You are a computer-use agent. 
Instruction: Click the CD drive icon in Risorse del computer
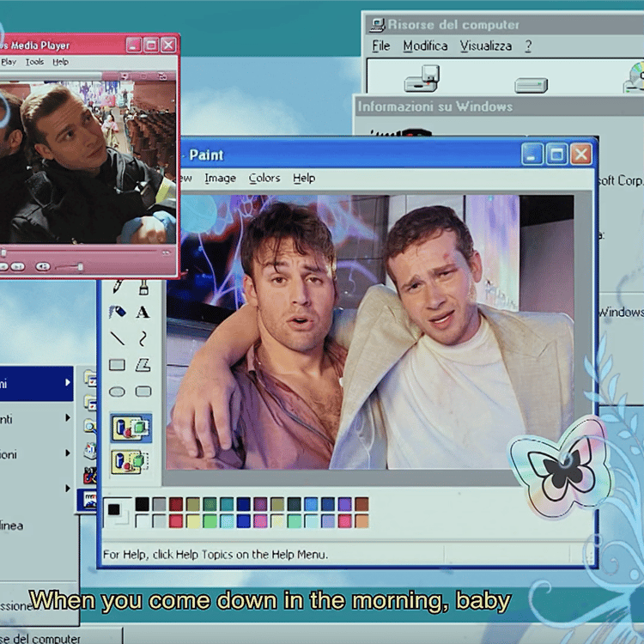pyautogui.click(x=634, y=77)
